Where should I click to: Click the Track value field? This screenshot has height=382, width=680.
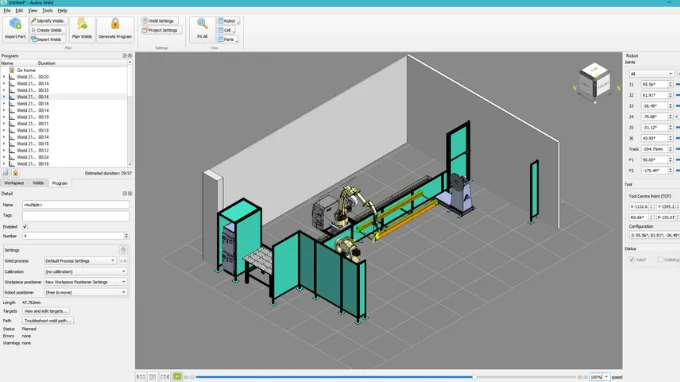[x=655, y=149]
